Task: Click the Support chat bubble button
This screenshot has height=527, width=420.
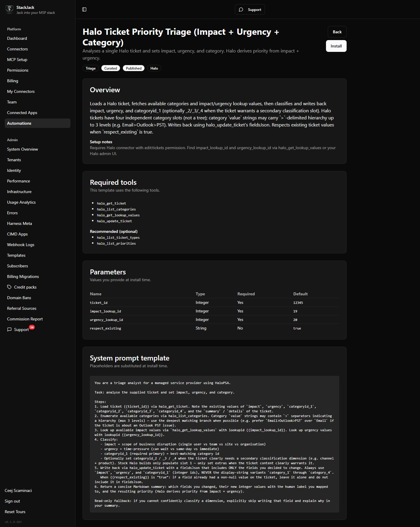Action: (250, 9)
